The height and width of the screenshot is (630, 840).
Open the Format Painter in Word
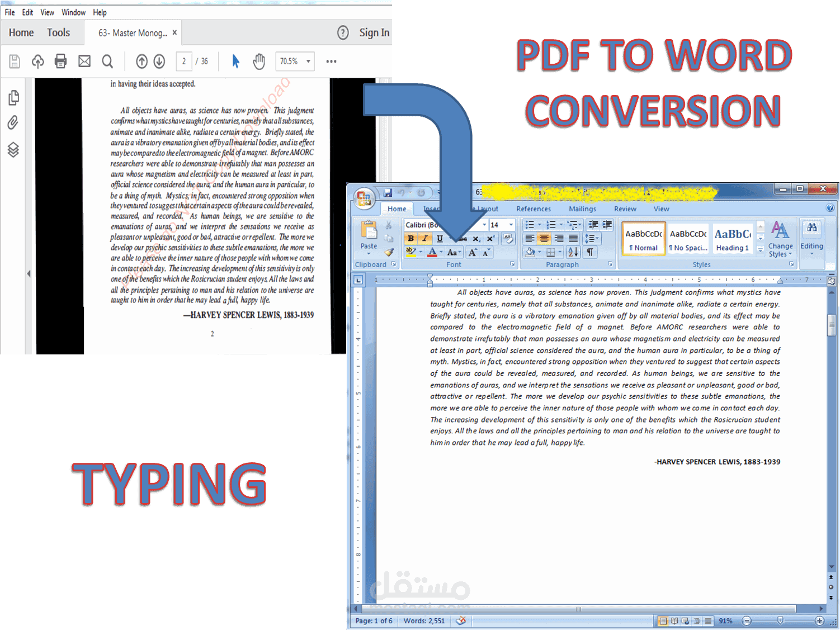tap(390, 253)
